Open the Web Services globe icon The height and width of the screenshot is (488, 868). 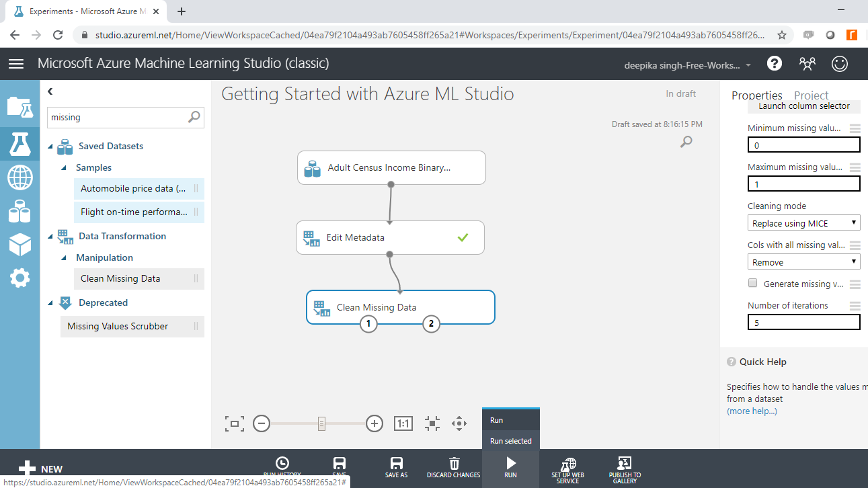19,177
